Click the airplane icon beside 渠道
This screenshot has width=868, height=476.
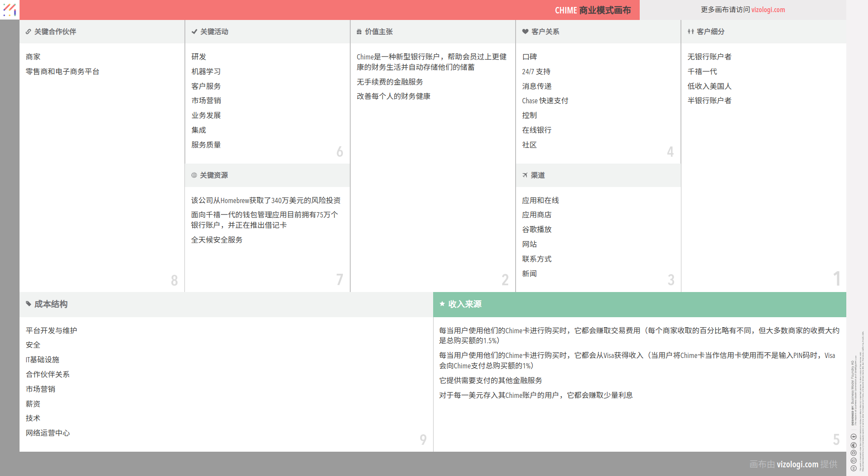pyautogui.click(x=525, y=175)
